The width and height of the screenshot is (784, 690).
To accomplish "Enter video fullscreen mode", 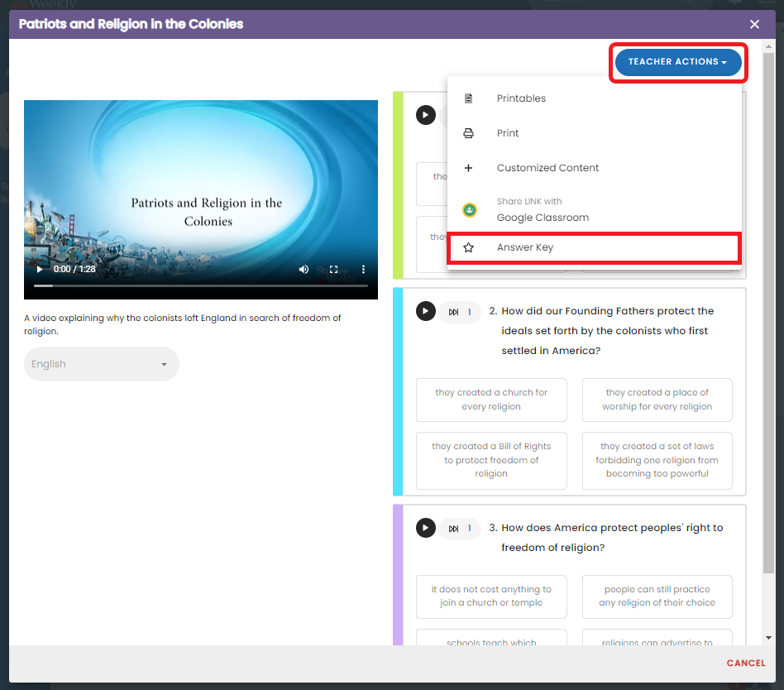I will [x=334, y=270].
